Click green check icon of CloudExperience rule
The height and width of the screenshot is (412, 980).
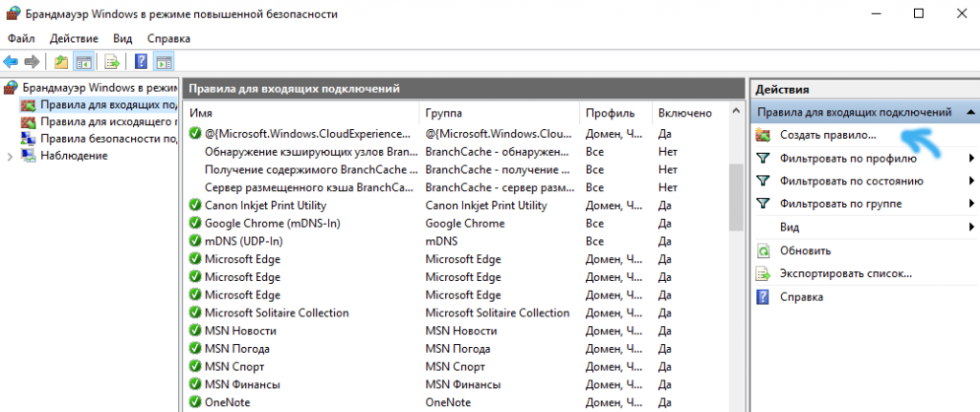(x=195, y=133)
